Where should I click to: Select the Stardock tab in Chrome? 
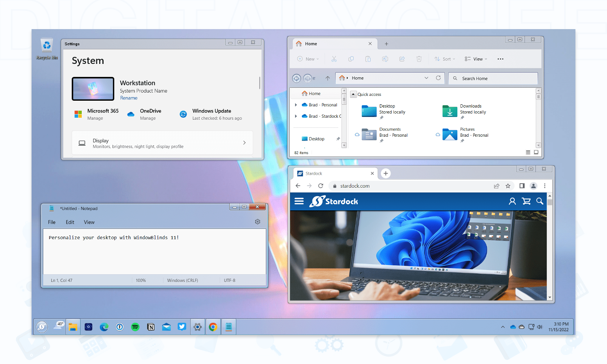[x=335, y=174]
